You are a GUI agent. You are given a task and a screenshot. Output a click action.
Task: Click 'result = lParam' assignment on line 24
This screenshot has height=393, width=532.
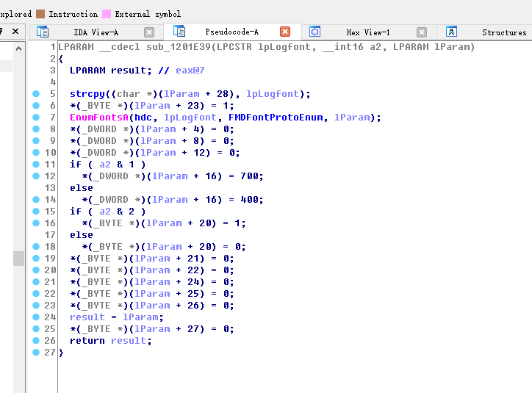[x=114, y=317]
